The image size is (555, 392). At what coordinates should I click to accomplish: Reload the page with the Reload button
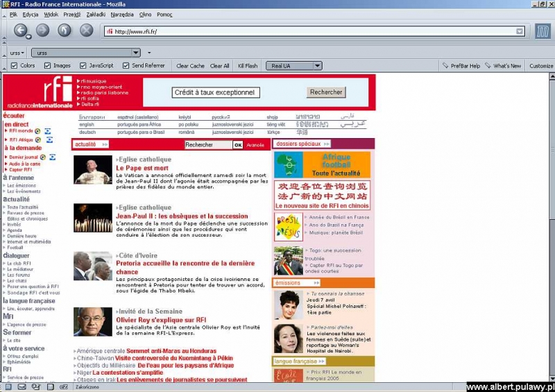pos(65,30)
